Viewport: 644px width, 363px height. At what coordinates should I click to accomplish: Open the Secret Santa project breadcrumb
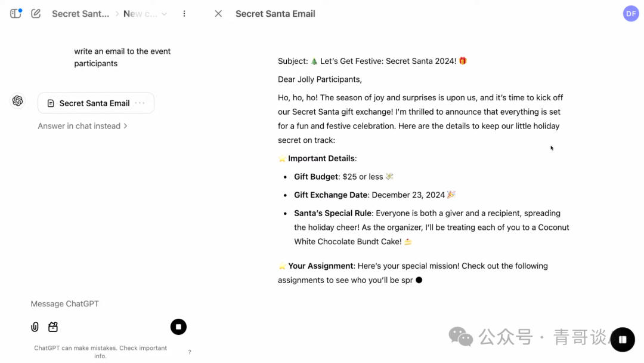80,14
